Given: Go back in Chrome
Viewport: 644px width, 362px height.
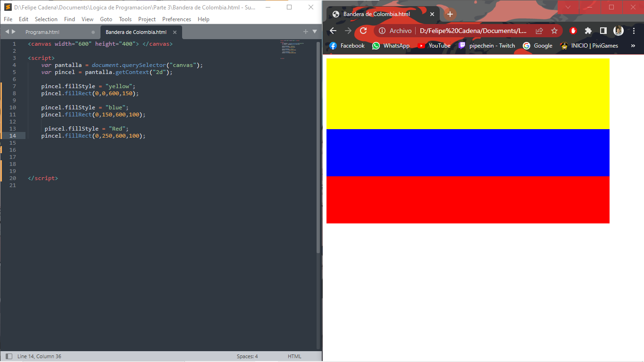Looking at the screenshot, I should 333,31.
